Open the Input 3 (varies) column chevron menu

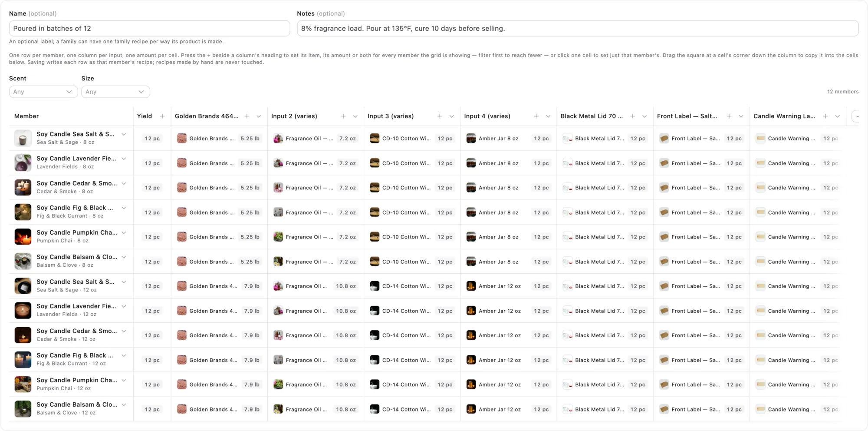pyautogui.click(x=452, y=116)
